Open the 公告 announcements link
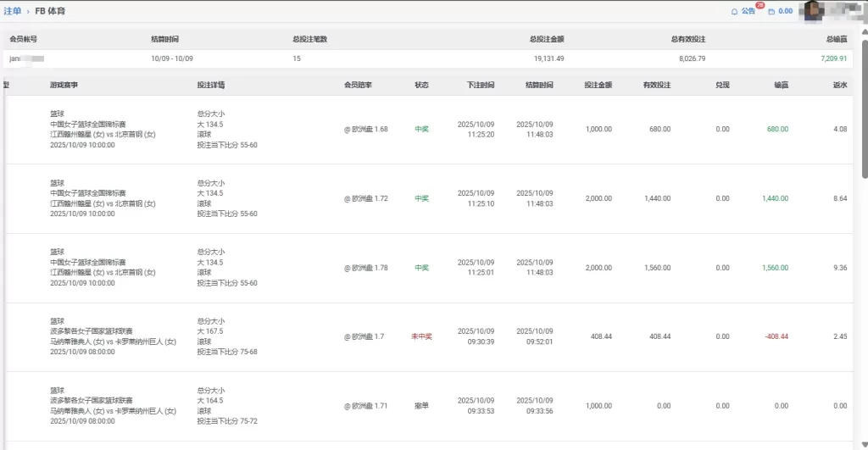Image resolution: width=868 pixels, height=450 pixels. point(748,11)
